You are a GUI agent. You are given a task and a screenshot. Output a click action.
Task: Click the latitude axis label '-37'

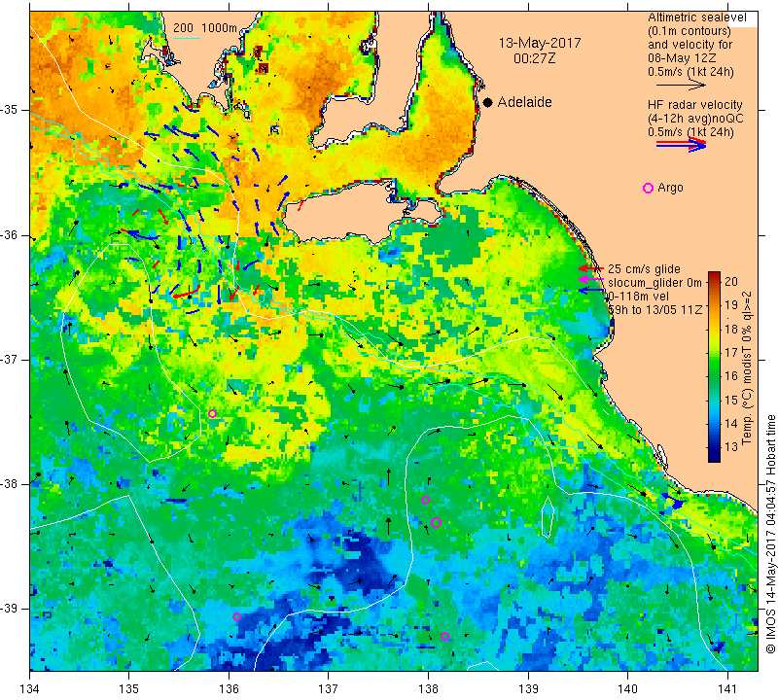tap(11, 359)
